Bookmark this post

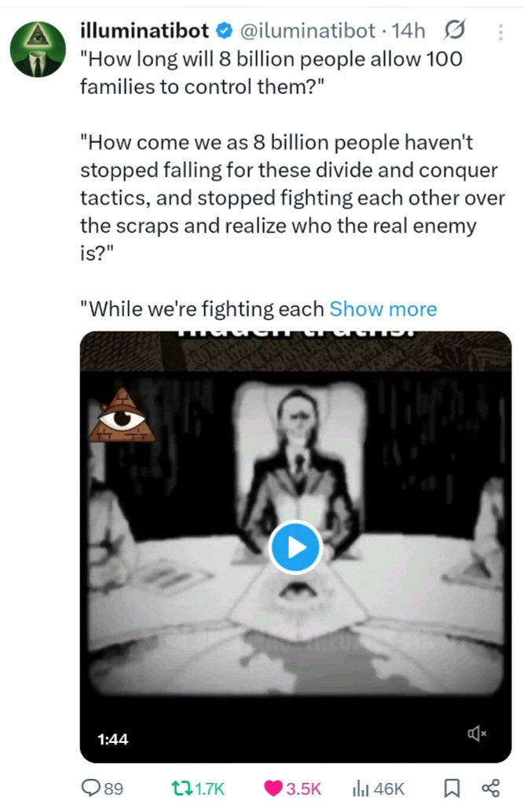click(x=452, y=788)
